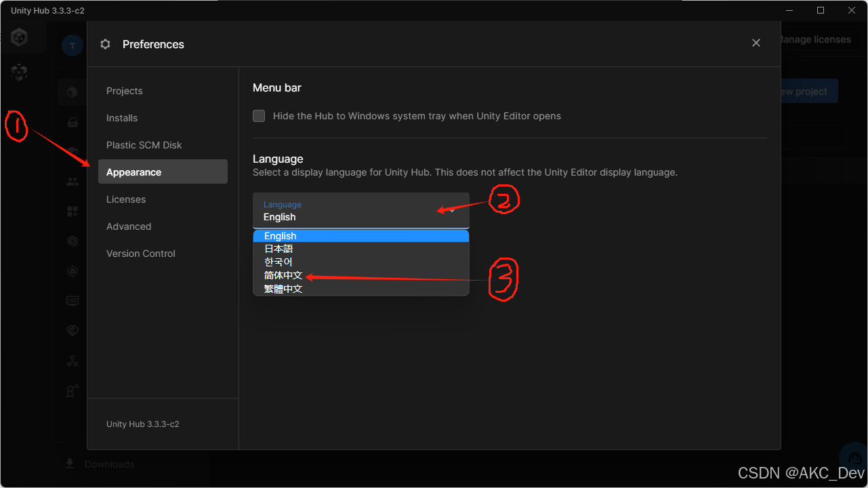Click the download arrow icon beside Downloads
Screen dimensions: 868x488
pos(69,464)
